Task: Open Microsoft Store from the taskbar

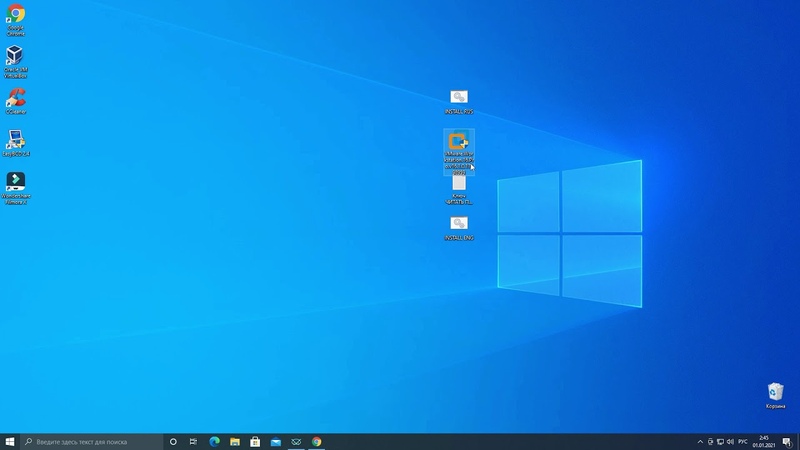Action: 255,441
